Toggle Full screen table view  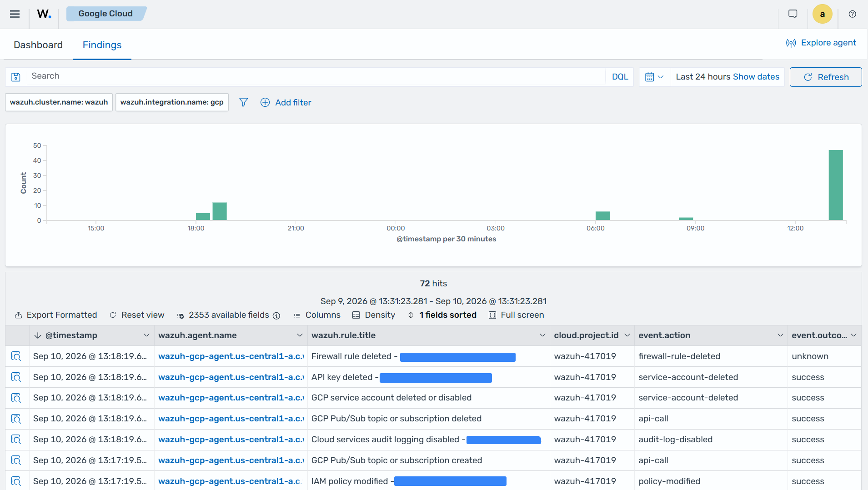[x=516, y=315]
